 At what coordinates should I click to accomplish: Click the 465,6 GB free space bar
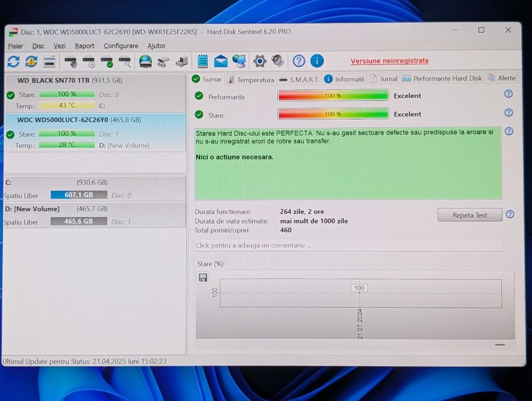point(79,221)
